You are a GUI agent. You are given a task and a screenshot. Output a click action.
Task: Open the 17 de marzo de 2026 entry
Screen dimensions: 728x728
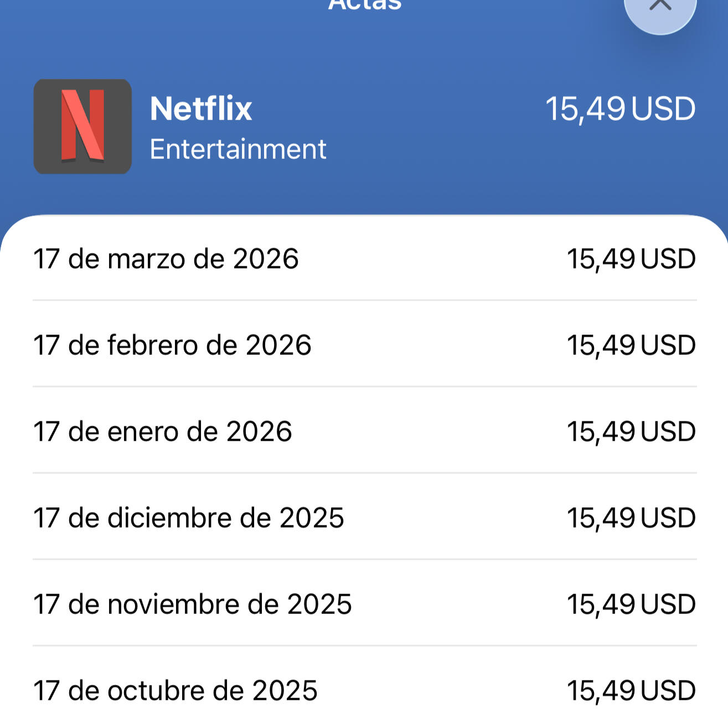166,259
